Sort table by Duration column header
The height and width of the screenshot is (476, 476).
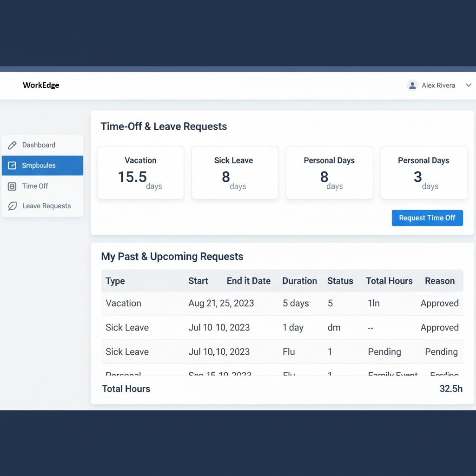point(299,281)
